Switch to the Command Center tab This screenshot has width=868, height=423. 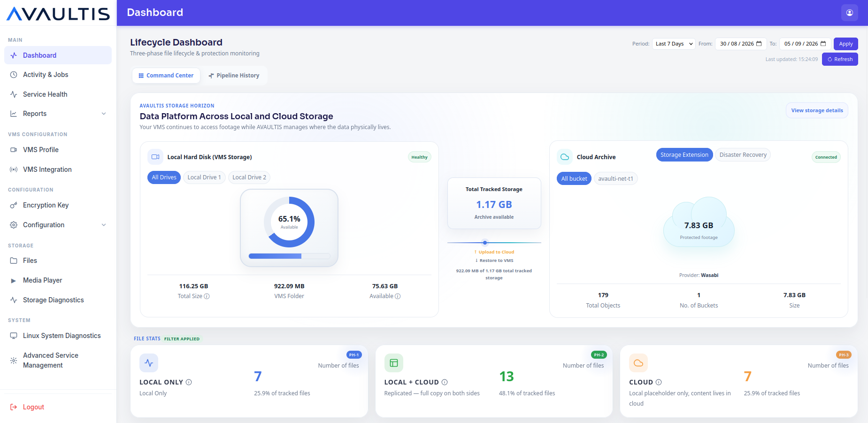166,76
